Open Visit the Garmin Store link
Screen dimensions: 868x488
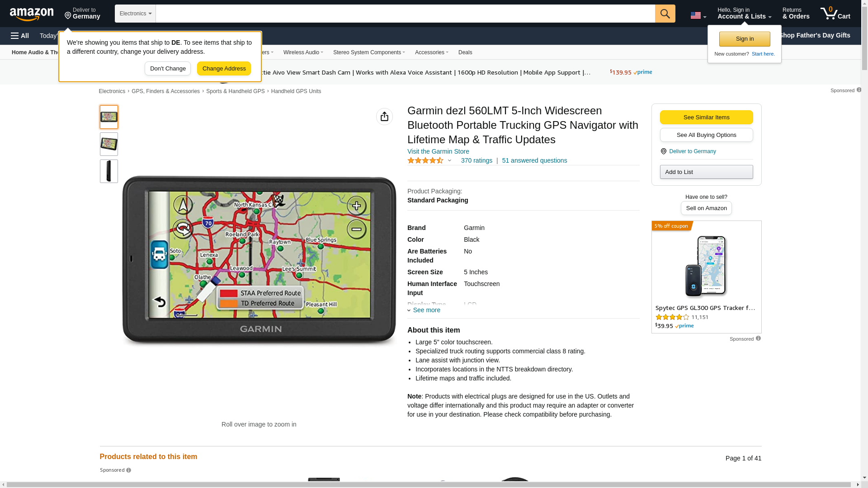[438, 152]
